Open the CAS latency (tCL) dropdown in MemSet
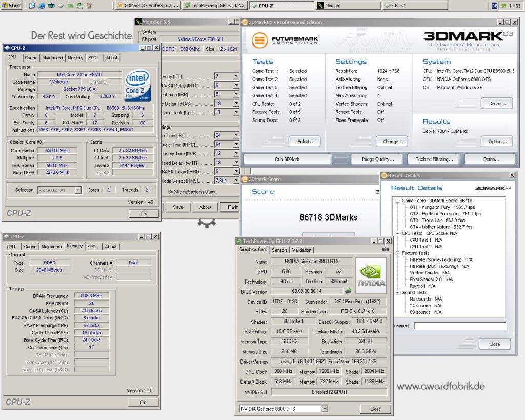Viewport: 525px width, 420px height. point(236,76)
